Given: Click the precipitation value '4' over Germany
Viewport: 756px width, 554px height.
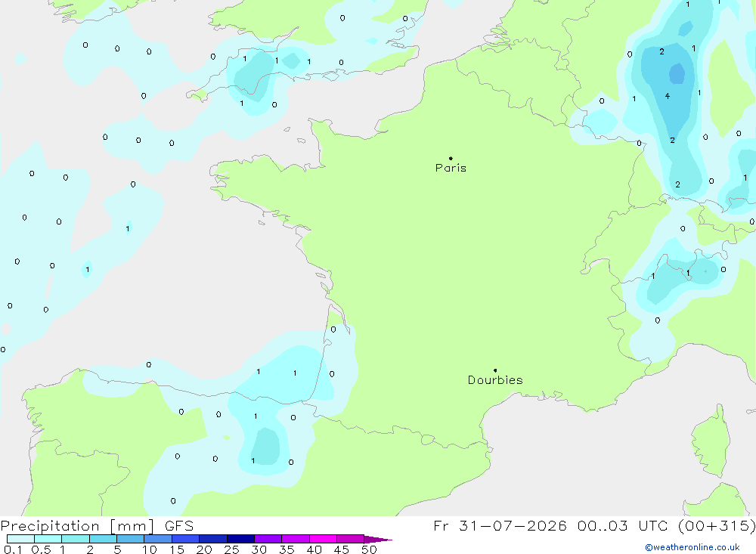Looking at the screenshot, I should pyautogui.click(x=668, y=96).
